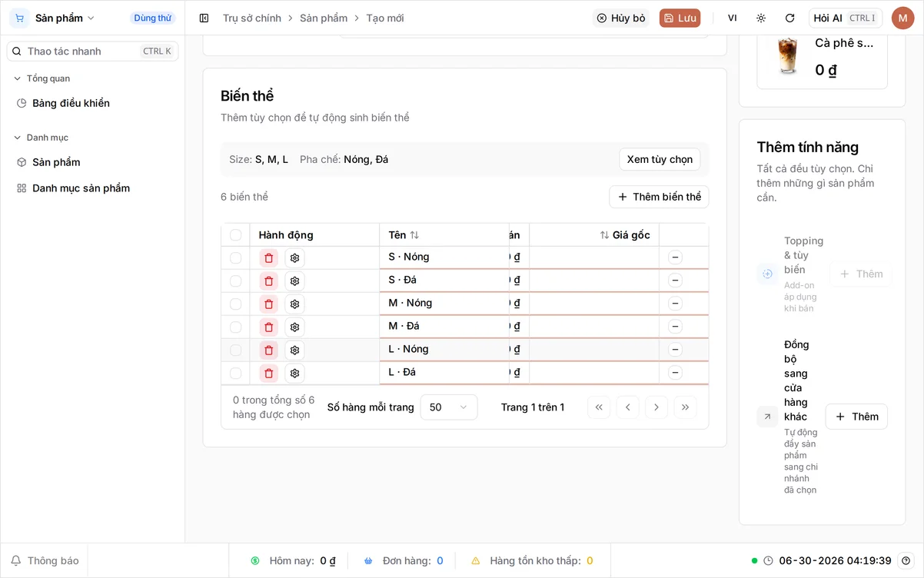This screenshot has width=924, height=578.
Task: Save with the Lưu button
Action: point(680,18)
